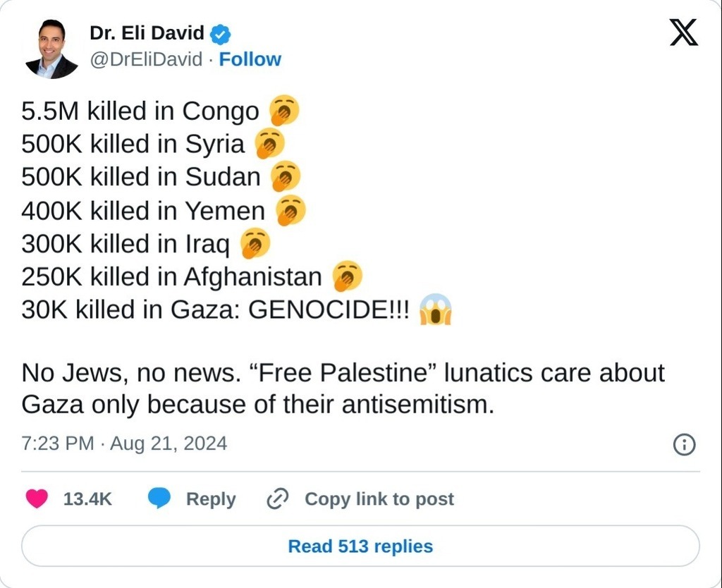Open Read 513 replies
Image resolution: width=722 pixels, height=588 pixels.
click(x=360, y=546)
